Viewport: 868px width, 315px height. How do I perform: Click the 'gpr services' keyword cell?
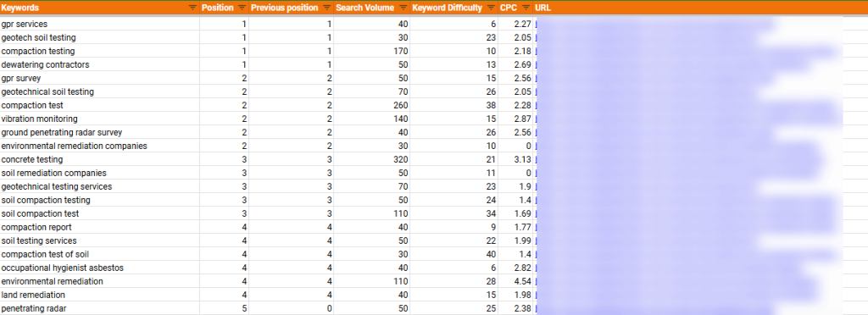[x=100, y=25]
